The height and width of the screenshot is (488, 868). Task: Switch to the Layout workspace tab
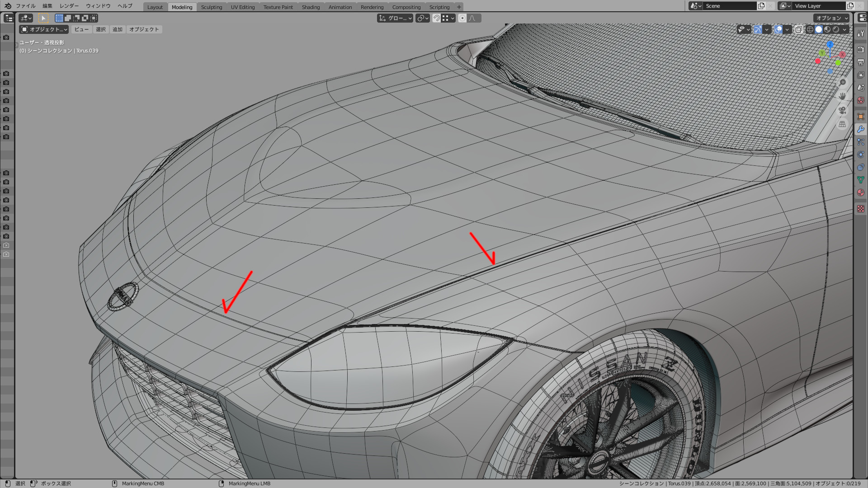(x=155, y=7)
